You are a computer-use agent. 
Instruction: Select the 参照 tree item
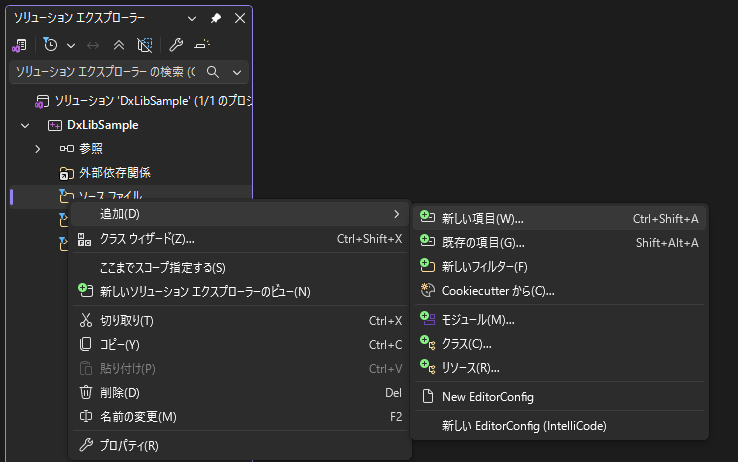(x=91, y=149)
